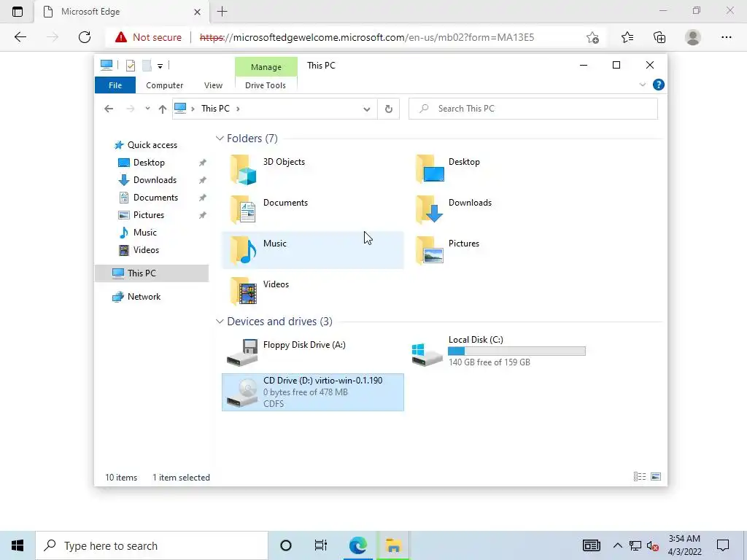Go back in File Explorer

tap(109, 109)
